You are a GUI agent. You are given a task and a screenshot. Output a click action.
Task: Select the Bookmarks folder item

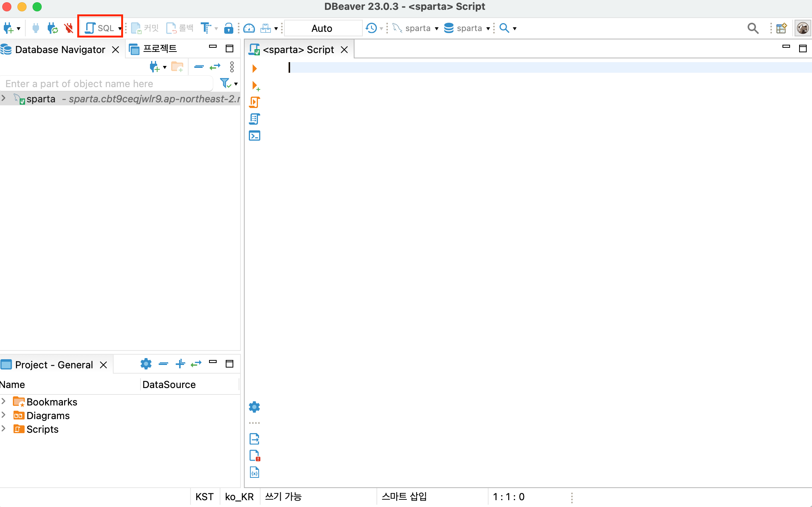point(45,402)
